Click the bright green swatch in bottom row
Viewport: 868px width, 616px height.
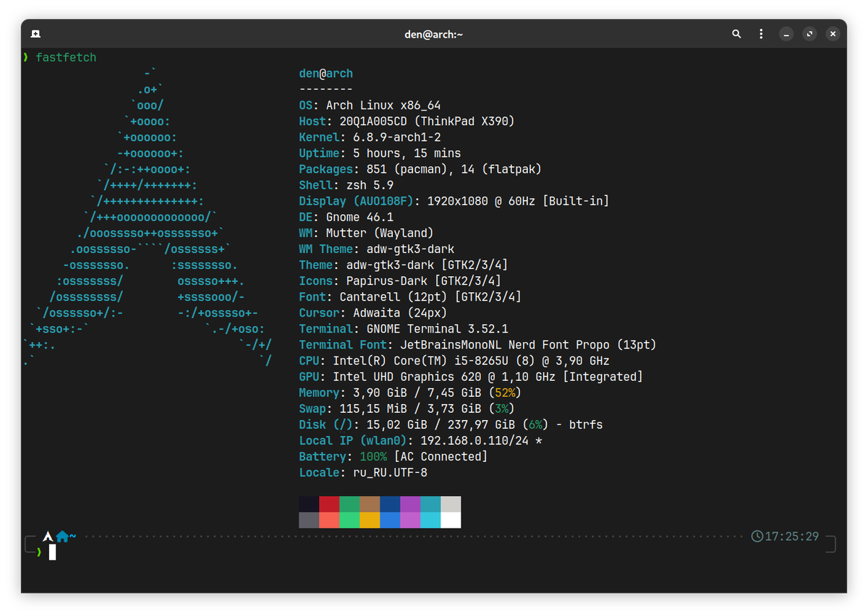pyautogui.click(x=349, y=520)
